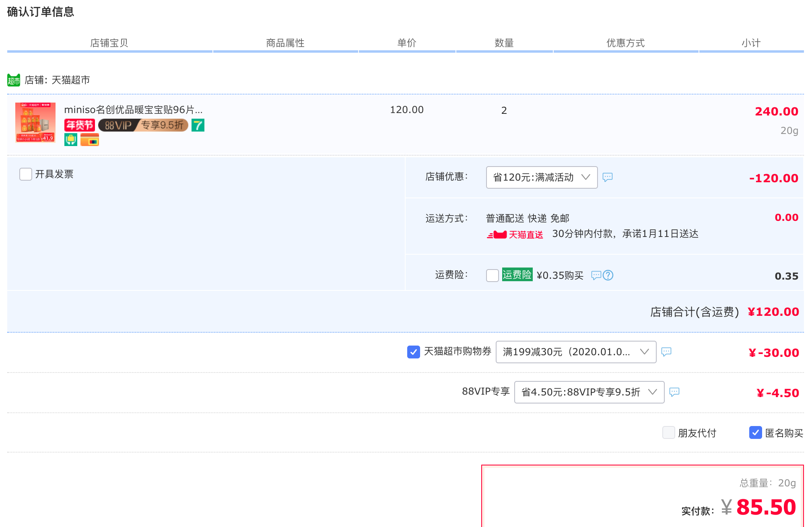Click the orange card payment badge
The height and width of the screenshot is (527, 812).
(x=90, y=140)
